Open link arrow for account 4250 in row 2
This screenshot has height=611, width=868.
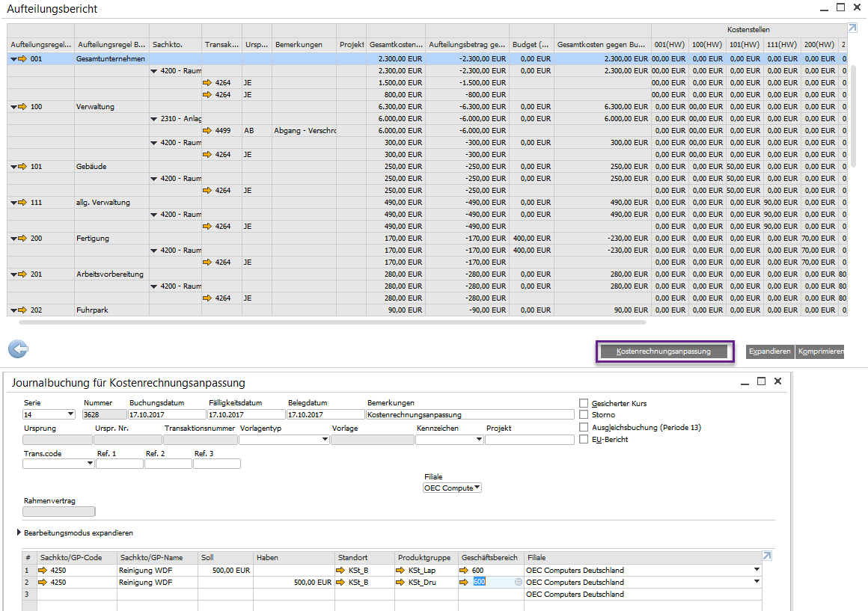point(43,583)
